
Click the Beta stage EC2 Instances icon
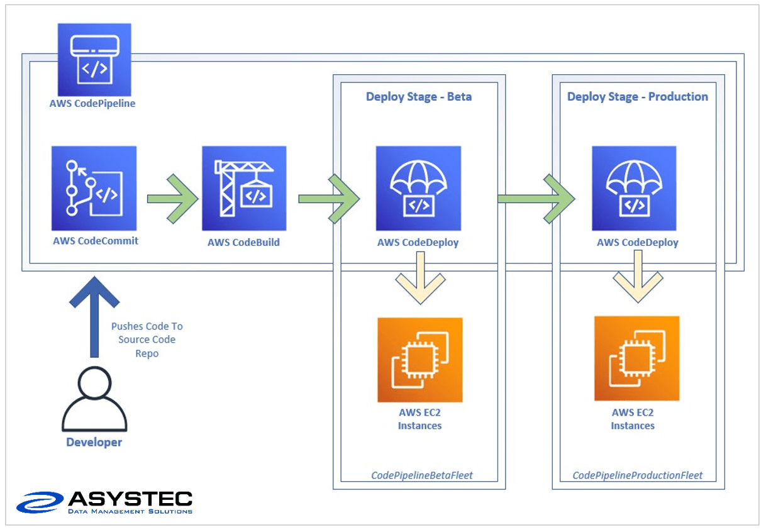pos(420,360)
